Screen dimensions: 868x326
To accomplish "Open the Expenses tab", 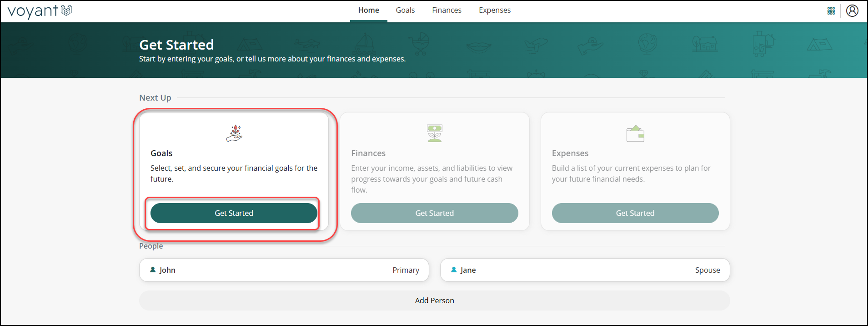I will (494, 10).
